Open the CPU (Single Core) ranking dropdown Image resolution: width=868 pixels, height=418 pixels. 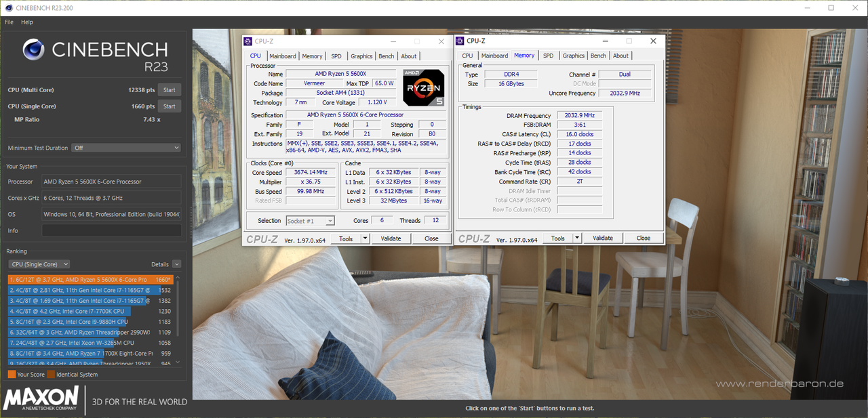coord(39,264)
